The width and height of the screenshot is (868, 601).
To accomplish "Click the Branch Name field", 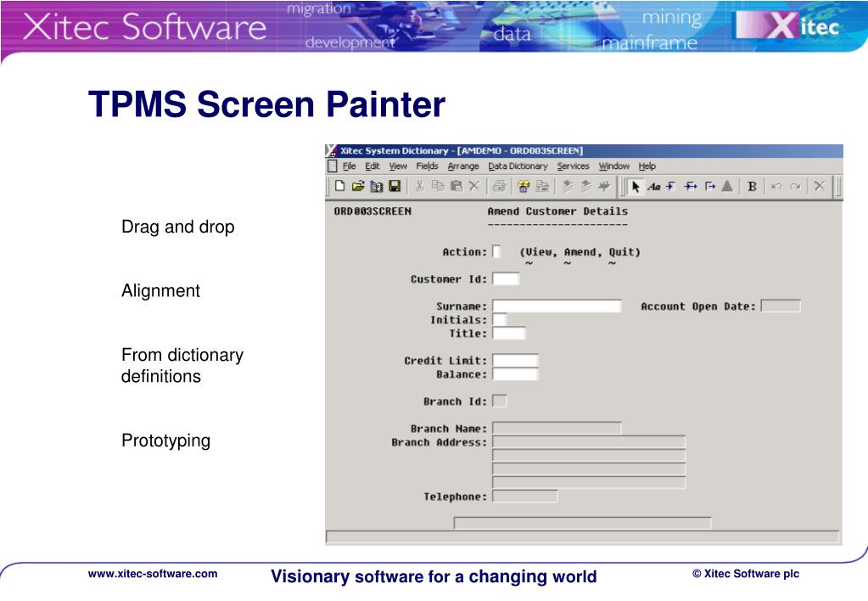I will tap(557, 428).
